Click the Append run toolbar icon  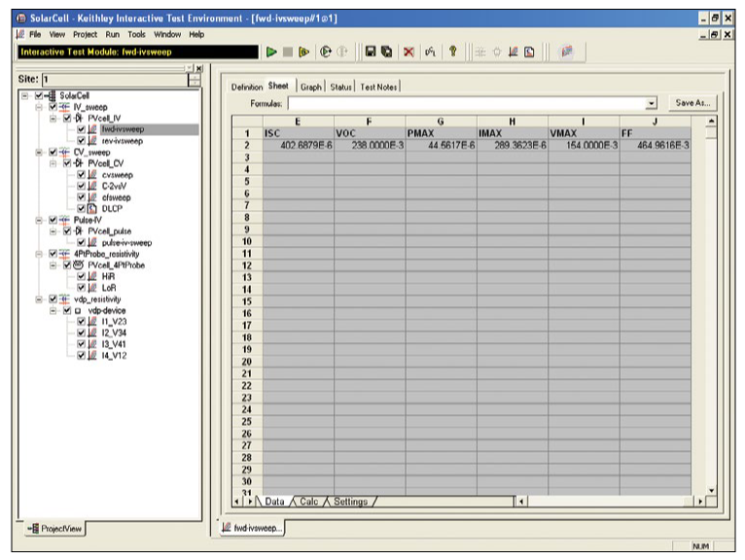click(x=305, y=51)
